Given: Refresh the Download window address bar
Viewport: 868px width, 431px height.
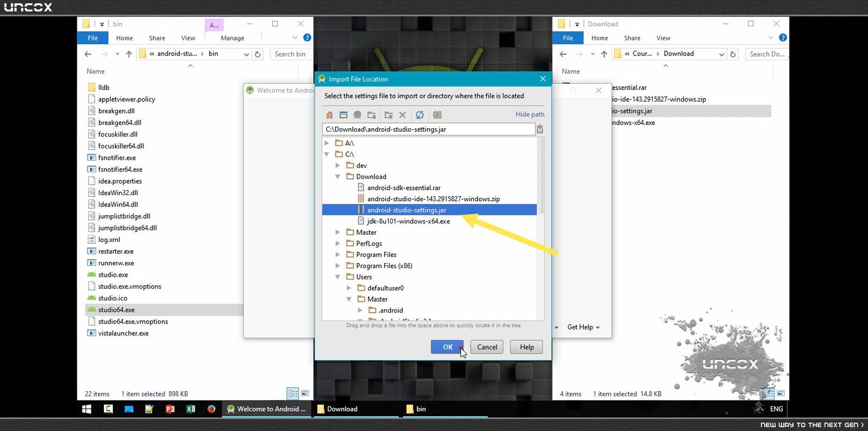Looking at the screenshot, I should pos(733,54).
